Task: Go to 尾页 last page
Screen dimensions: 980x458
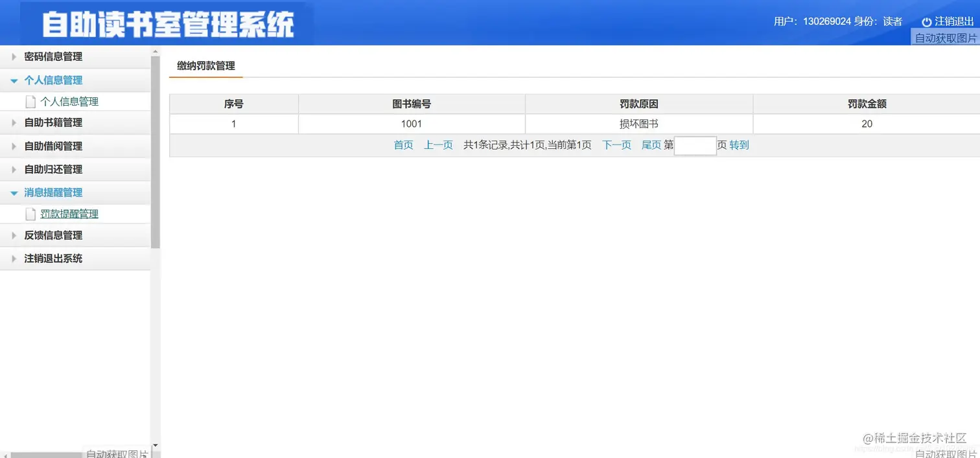Action: point(651,144)
